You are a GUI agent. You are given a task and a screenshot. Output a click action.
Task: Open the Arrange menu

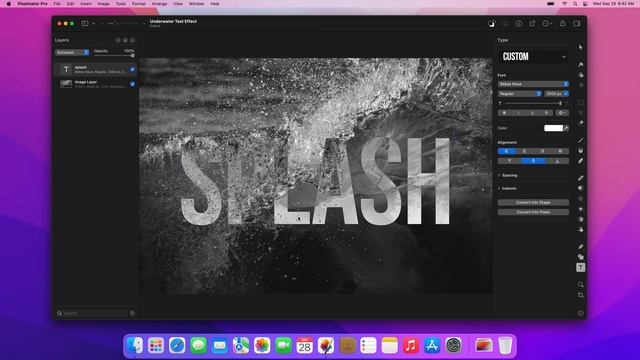159,4
